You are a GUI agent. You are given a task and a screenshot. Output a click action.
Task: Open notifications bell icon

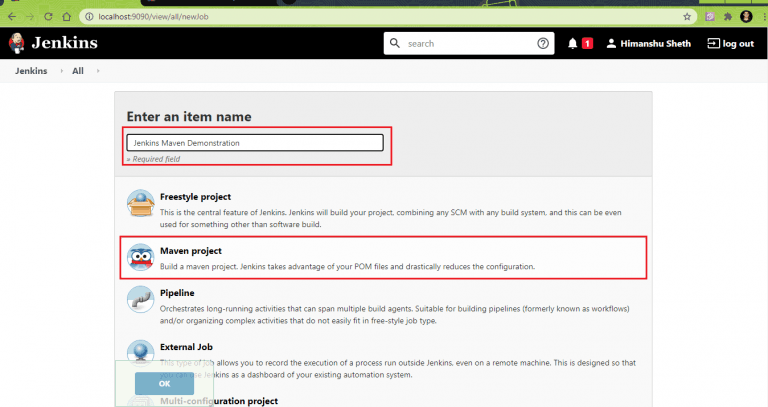pyautogui.click(x=573, y=44)
